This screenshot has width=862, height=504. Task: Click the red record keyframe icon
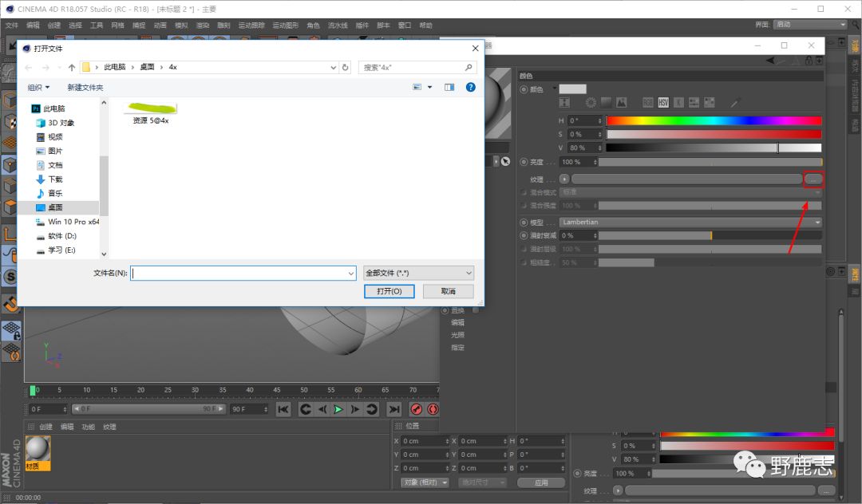click(x=416, y=409)
